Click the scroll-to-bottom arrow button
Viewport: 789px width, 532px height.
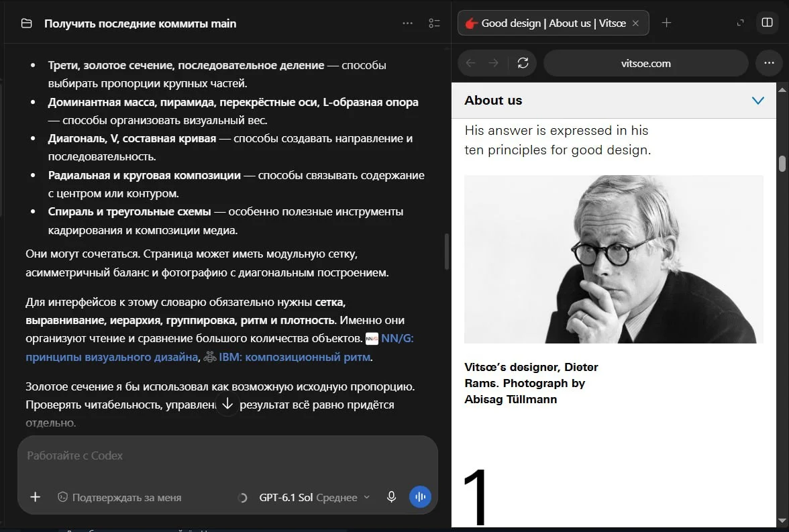click(x=227, y=404)
